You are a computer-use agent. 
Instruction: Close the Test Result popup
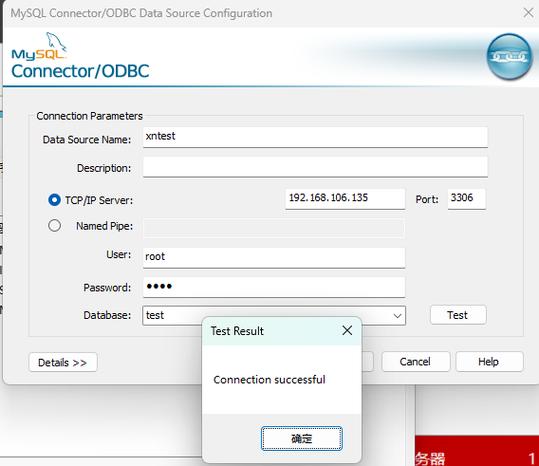(x=347, y=330)
